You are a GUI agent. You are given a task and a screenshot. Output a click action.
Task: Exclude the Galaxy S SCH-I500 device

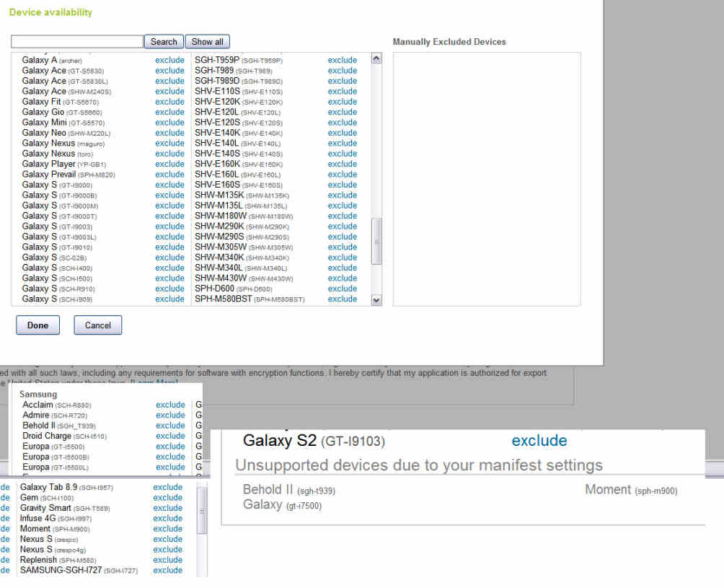[x=170, y=278]
